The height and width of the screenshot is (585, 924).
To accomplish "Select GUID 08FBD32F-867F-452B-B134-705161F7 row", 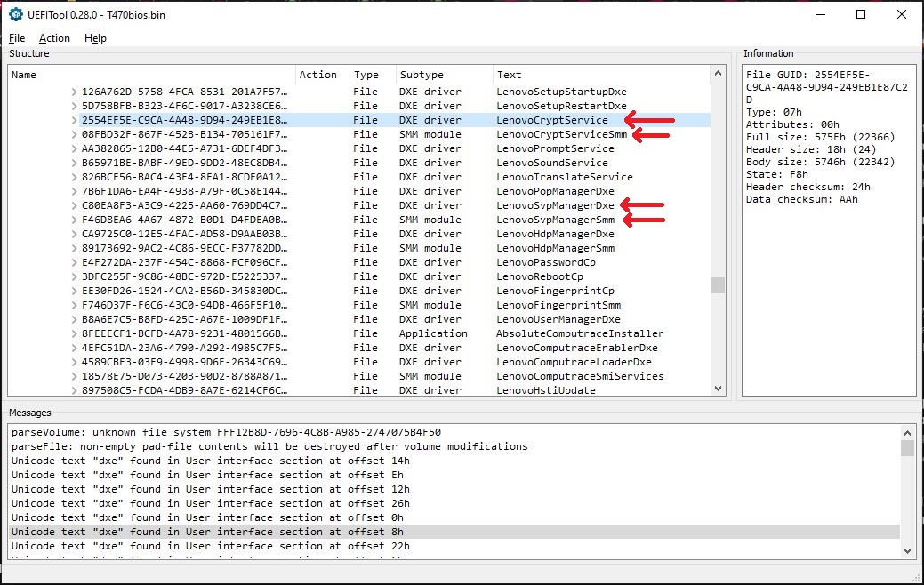I will click(184, 134).
